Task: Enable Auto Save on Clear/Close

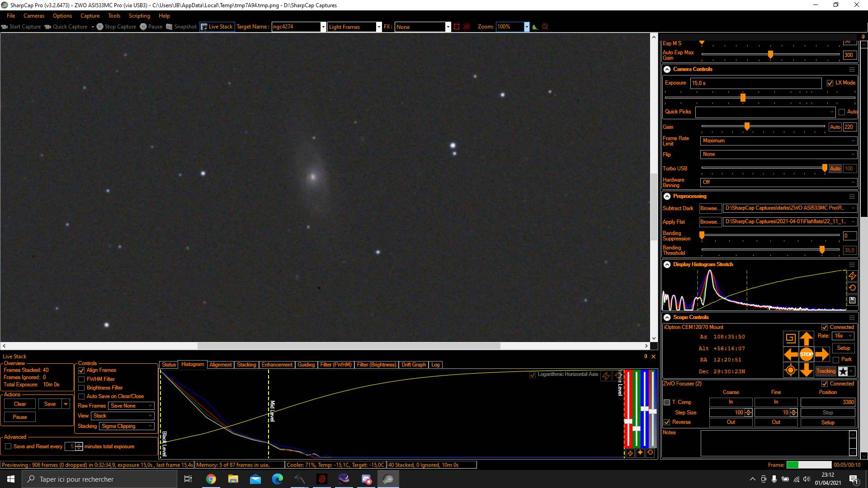Action: [x=81, y=397]
